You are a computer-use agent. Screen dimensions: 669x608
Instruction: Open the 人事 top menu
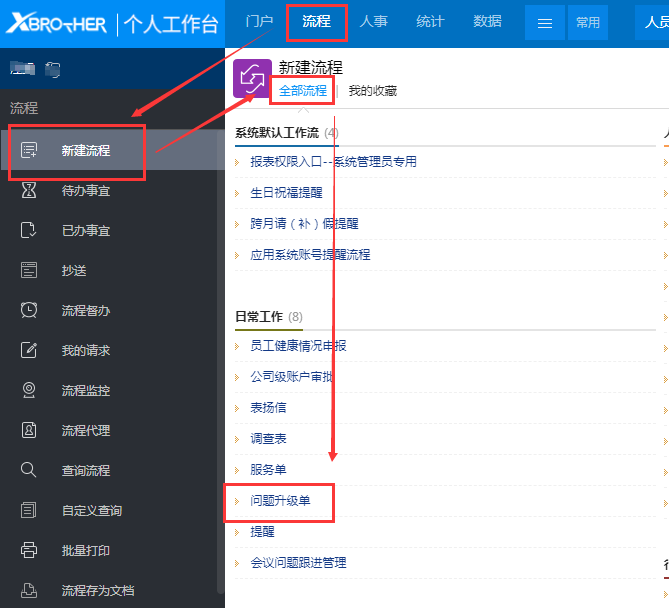coord(373,21)
